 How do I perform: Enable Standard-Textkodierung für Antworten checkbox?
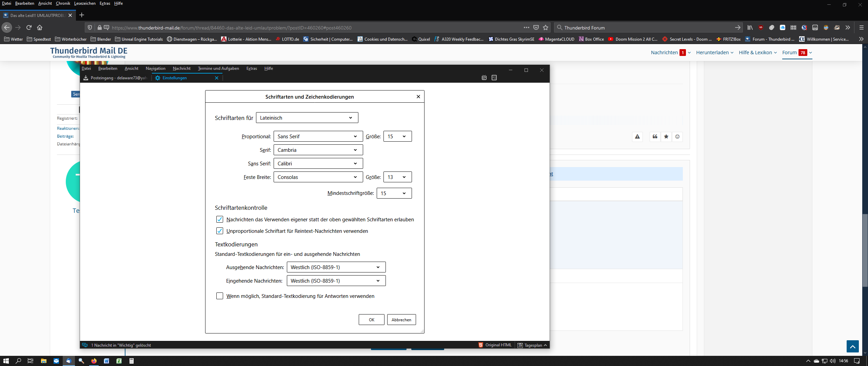point(220,296)
